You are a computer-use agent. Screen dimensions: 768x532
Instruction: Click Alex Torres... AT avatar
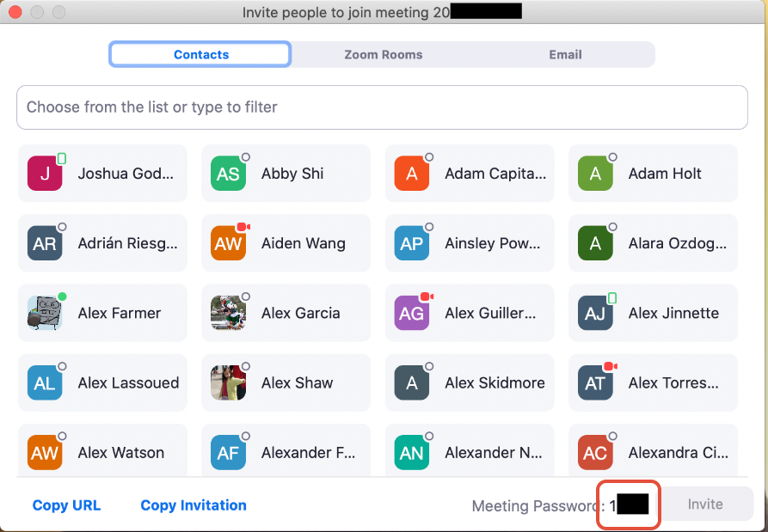coord(595,382)
